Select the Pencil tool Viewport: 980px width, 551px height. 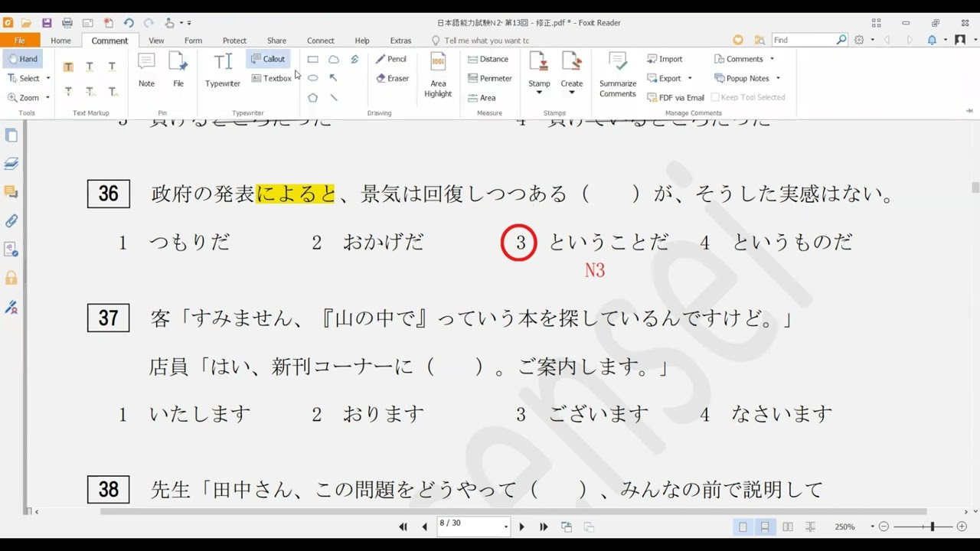(x=391, y=59)
